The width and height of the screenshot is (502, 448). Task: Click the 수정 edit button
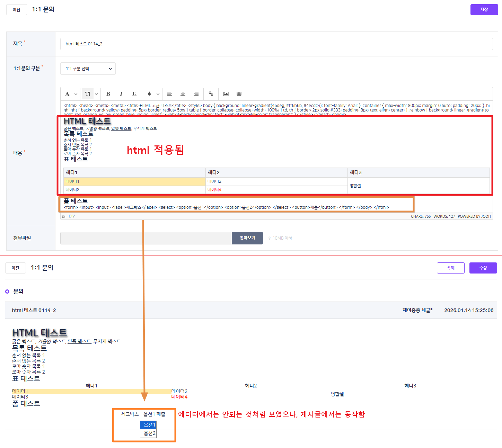[483, 268]
